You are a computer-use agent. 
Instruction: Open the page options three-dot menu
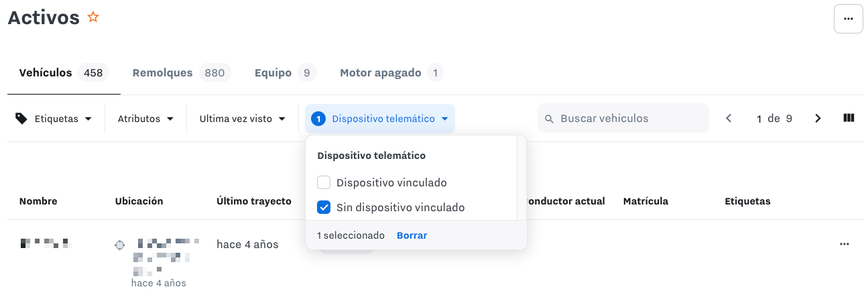(848, 19)
